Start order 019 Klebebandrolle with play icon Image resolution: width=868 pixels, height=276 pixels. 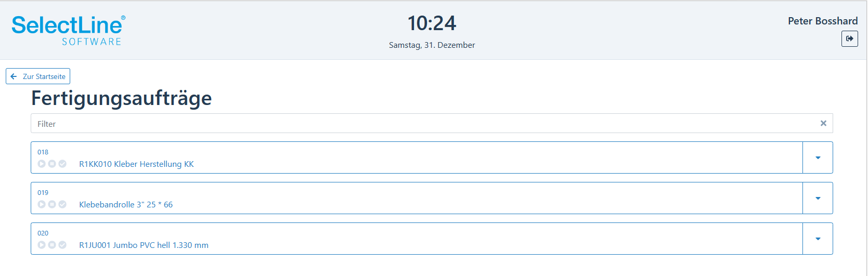pyautogui.click(x=42, y=204)
